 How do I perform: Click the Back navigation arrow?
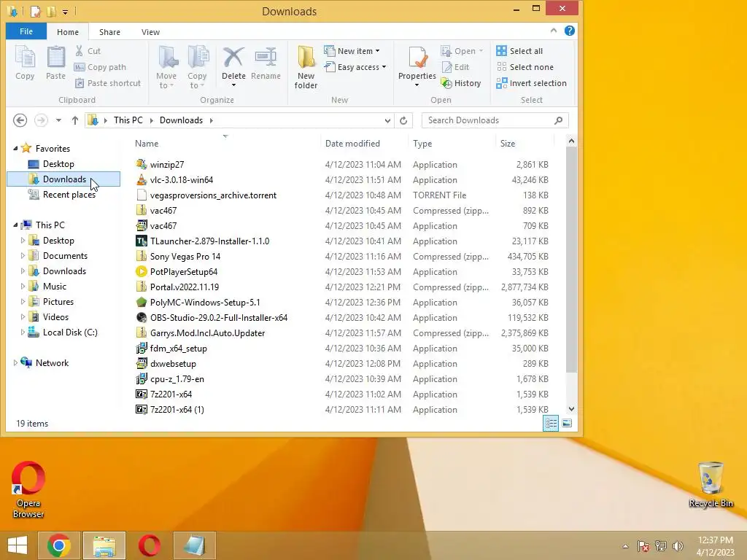20,120
